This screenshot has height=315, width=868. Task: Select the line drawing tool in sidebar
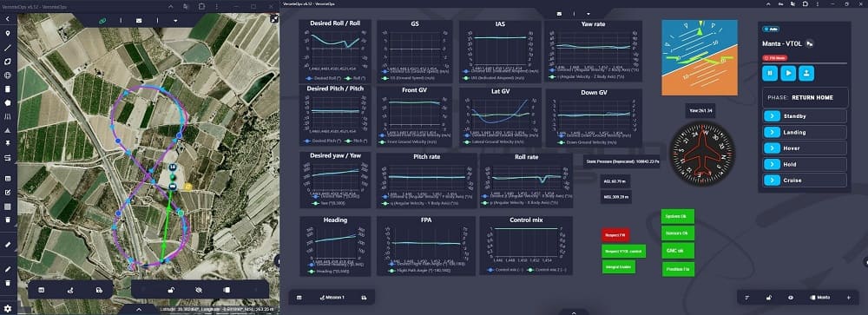(x=8, y=48)
